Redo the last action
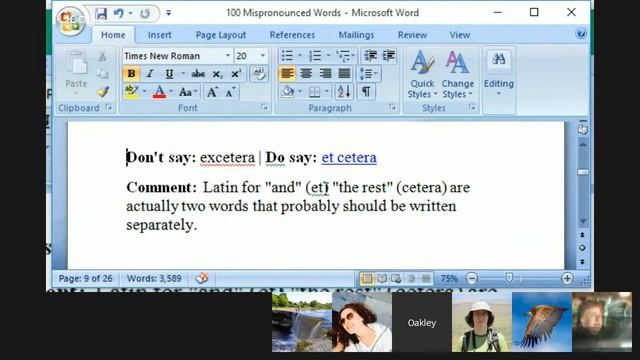The height and width of the screenshot is (360, 640). (x=145, y=13)
